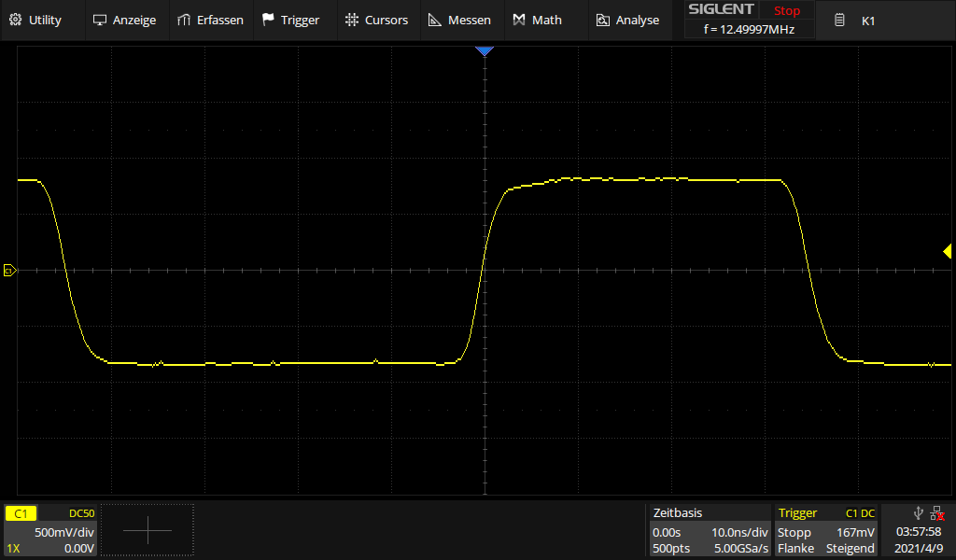Click the 2021/4/9 date display
956x560 pixels.
pos(919,549)
